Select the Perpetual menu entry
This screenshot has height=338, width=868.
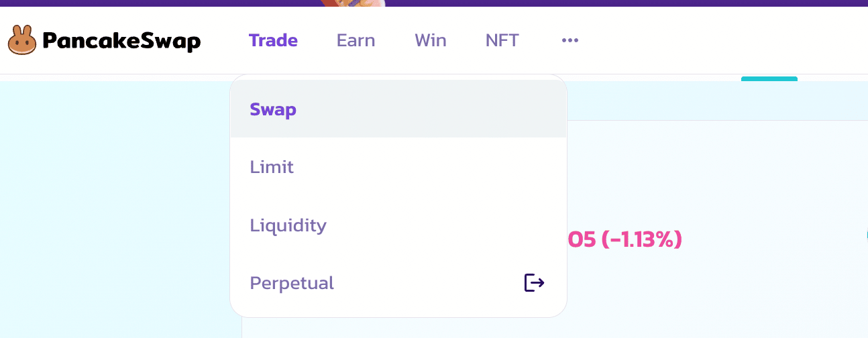click(x=292, y=283)
